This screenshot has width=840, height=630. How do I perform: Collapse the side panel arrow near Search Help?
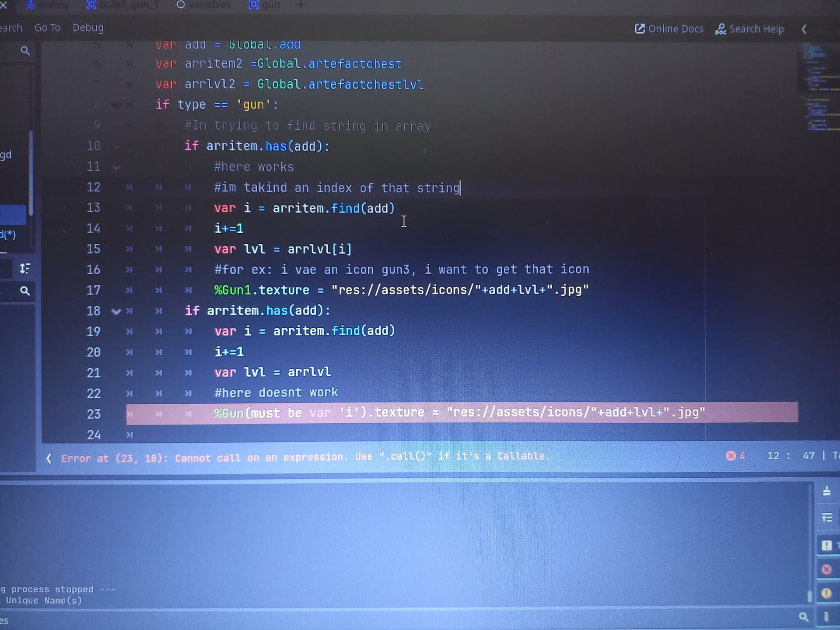point(804,29)
